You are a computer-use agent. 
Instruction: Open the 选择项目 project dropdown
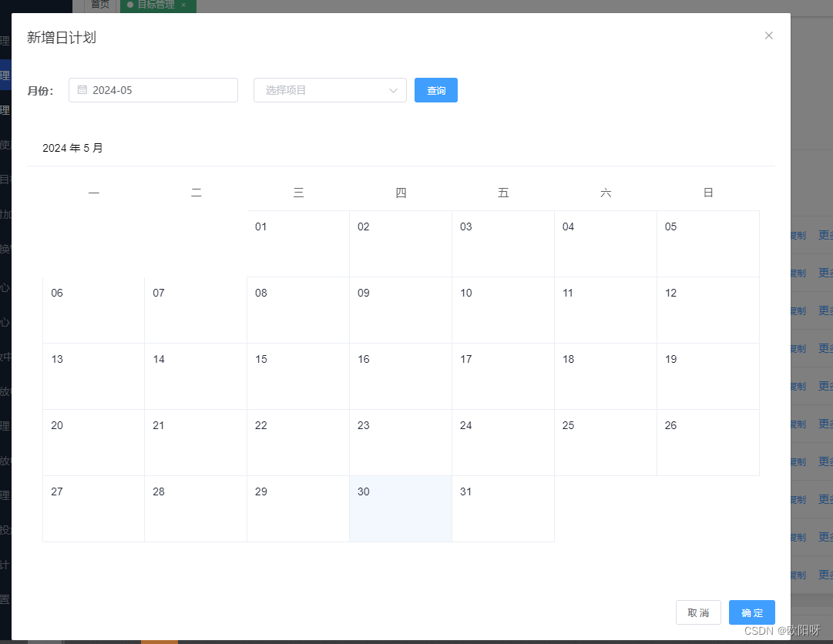point(324,90)
